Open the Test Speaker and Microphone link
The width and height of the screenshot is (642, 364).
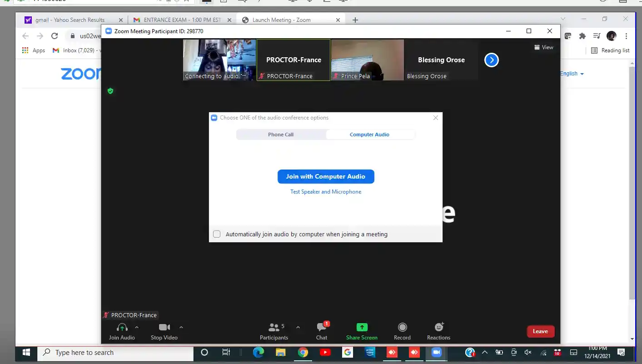pos(326,192)
